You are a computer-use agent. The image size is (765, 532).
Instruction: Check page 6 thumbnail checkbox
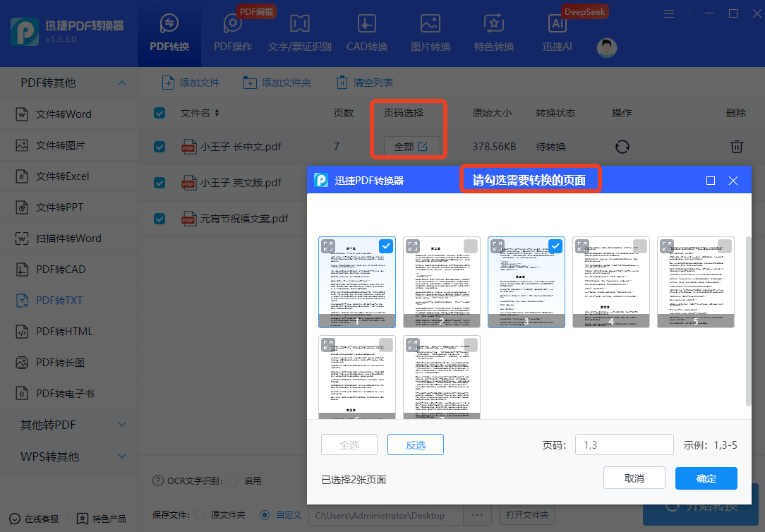pos(386,345)
